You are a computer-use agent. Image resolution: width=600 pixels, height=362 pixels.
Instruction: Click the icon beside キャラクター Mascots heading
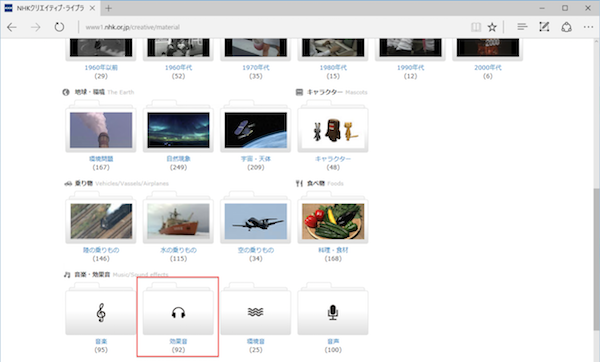299,92
